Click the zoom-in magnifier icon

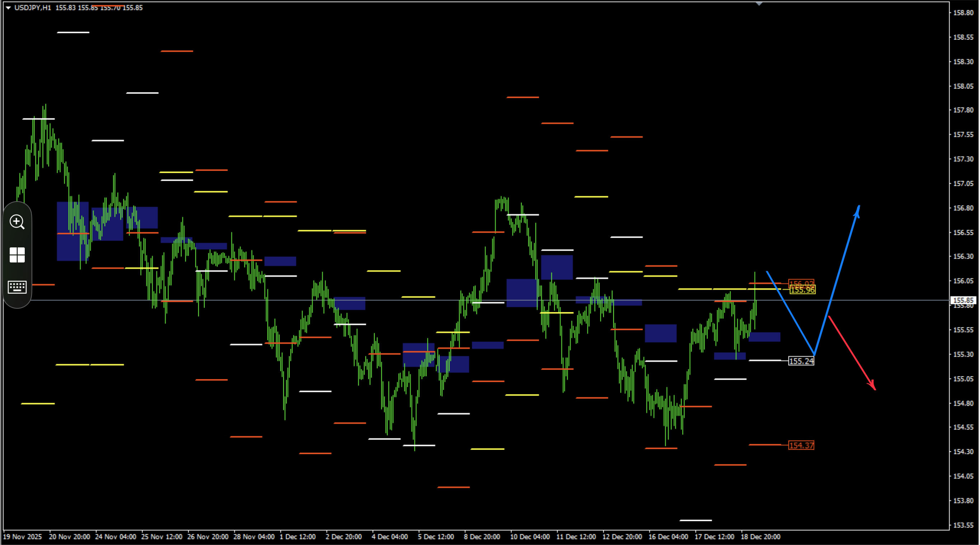coord(17,222)
